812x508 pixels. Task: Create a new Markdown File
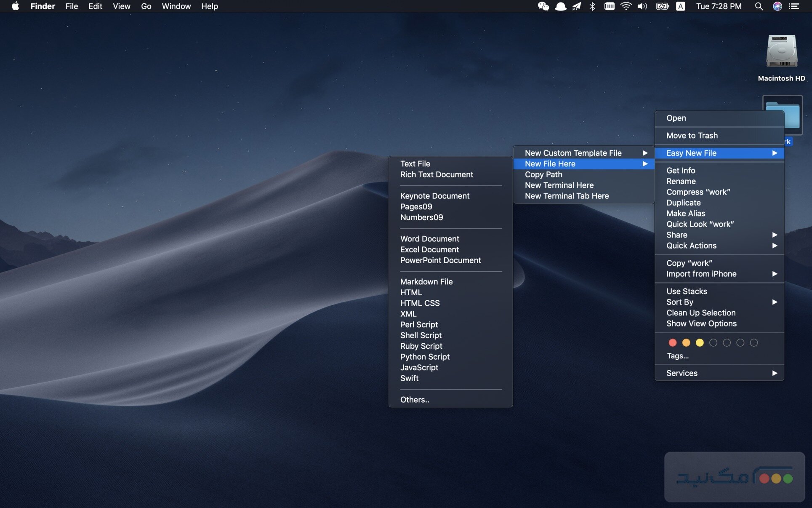(x=426, y=282)
